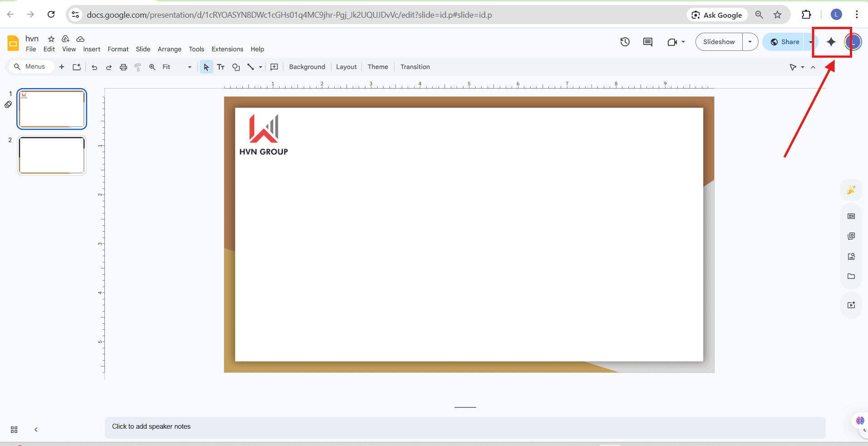Click the move to Drive icon

66,39
